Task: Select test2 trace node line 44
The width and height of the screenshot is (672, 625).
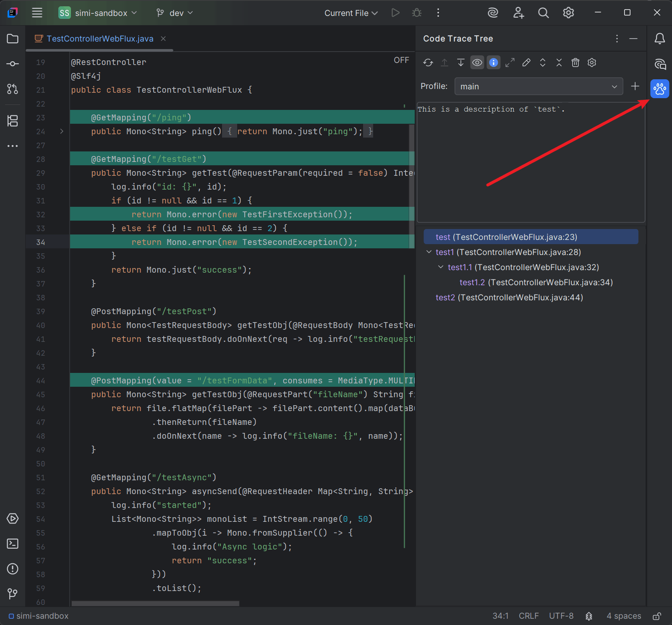Action: click(x=509, y=297)
